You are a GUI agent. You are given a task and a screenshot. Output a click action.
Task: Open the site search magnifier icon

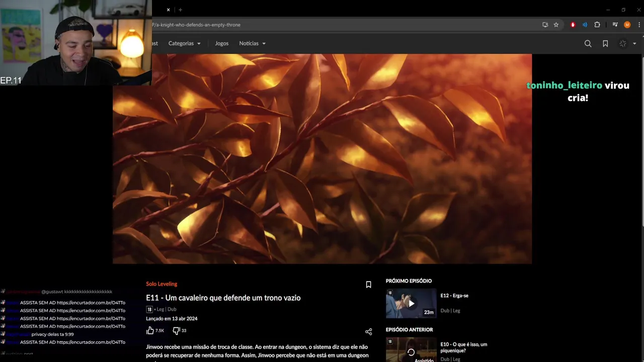[x=588, y=44]
